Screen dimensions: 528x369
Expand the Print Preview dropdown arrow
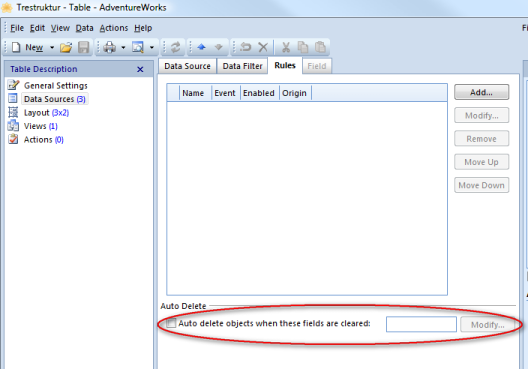click(x=152, y=47)
